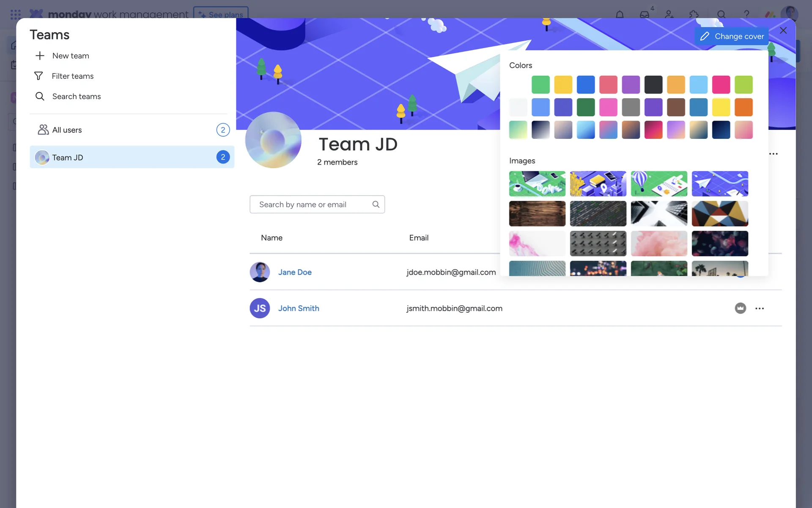Open the inbox tray icon

(644, 14)
